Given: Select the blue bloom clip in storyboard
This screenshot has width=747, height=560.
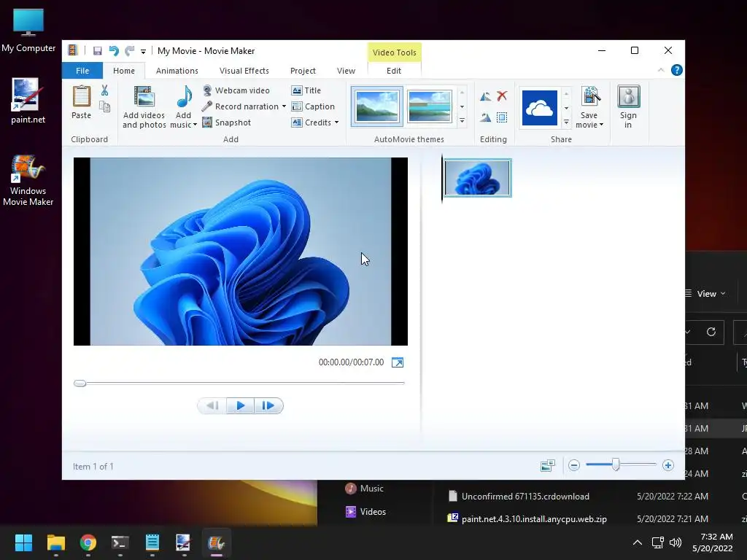Looking at the screenshot, I should pos(477,178).
